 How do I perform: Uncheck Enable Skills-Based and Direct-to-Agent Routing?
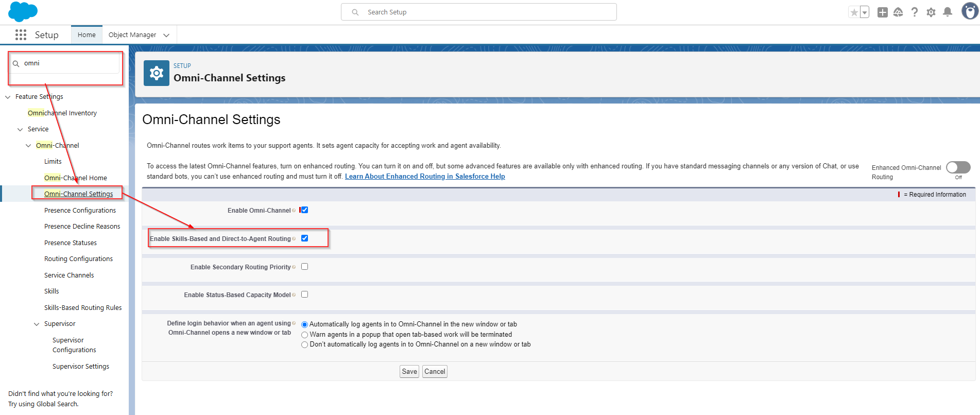[x=305, y=238]
